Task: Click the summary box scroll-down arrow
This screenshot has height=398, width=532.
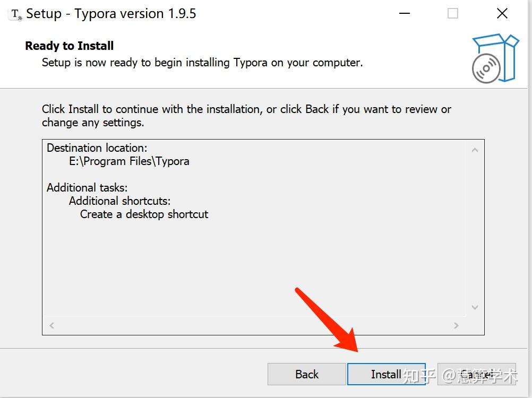Action: tap(475, 307)
